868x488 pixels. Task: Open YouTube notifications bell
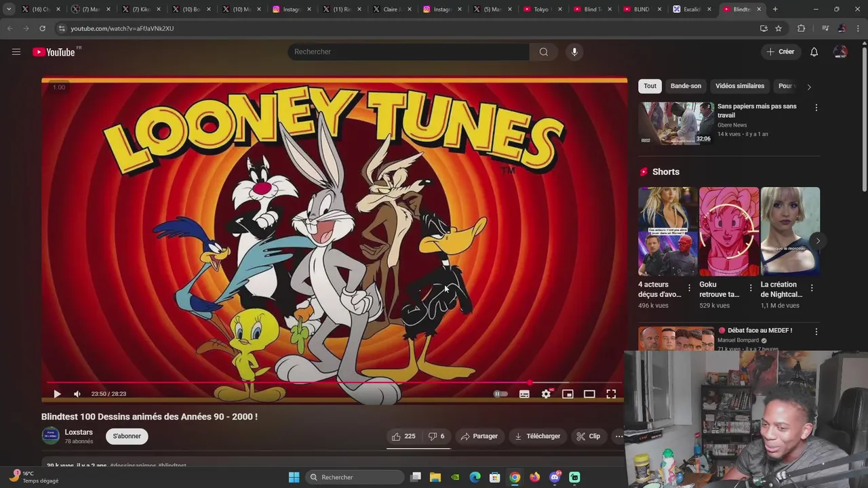point(814,52)
